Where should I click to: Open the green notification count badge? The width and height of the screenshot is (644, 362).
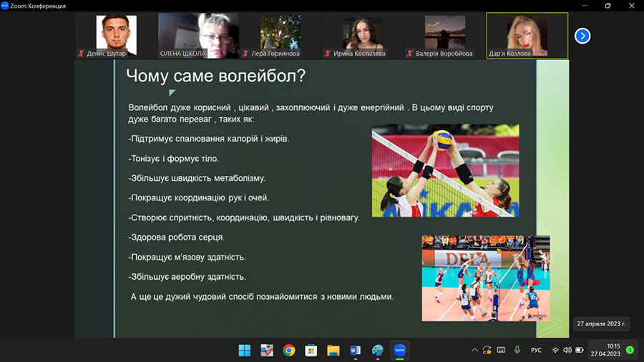630,350
